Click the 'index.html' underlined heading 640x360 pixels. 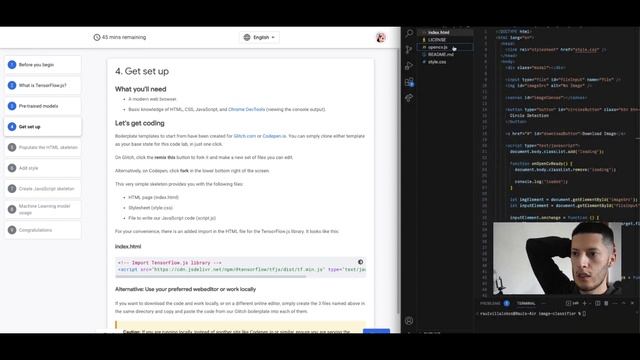128,246
